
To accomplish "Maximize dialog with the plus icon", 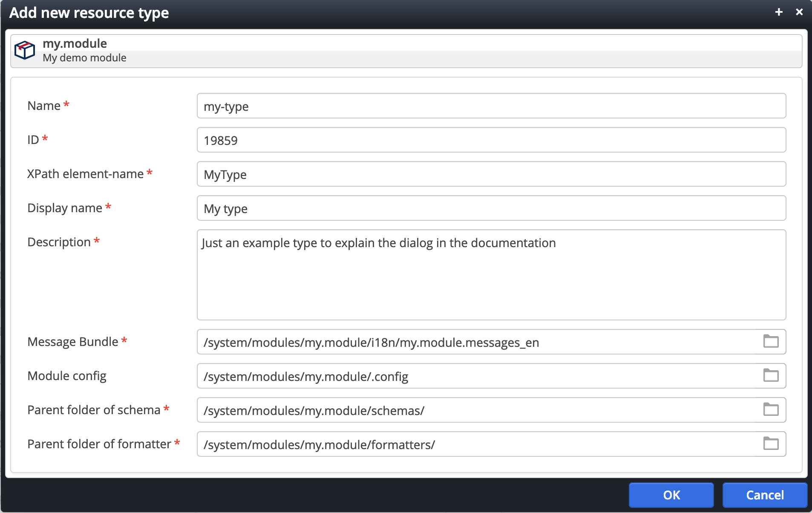I will [779, 12].
